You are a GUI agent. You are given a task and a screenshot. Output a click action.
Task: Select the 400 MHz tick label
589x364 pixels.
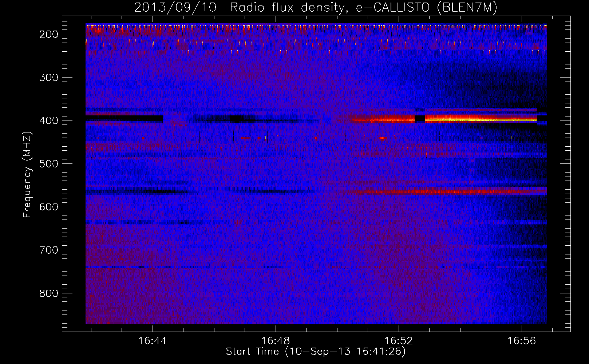pos(48,120)
